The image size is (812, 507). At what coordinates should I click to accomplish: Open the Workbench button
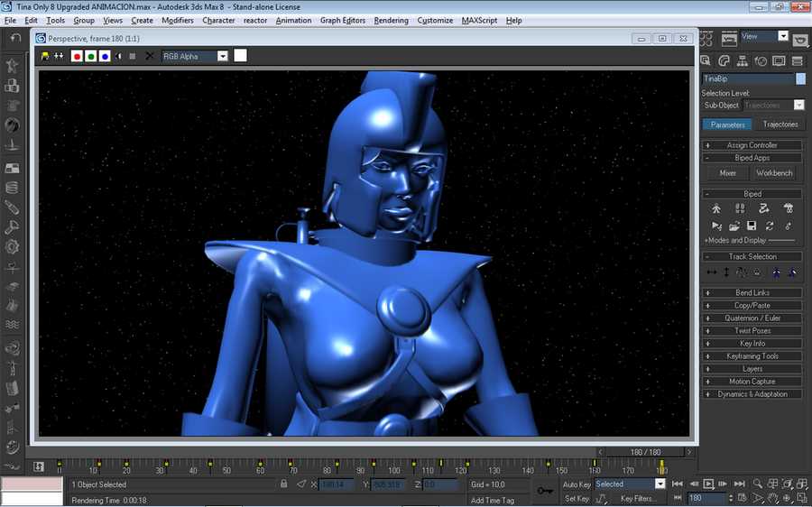774,172
